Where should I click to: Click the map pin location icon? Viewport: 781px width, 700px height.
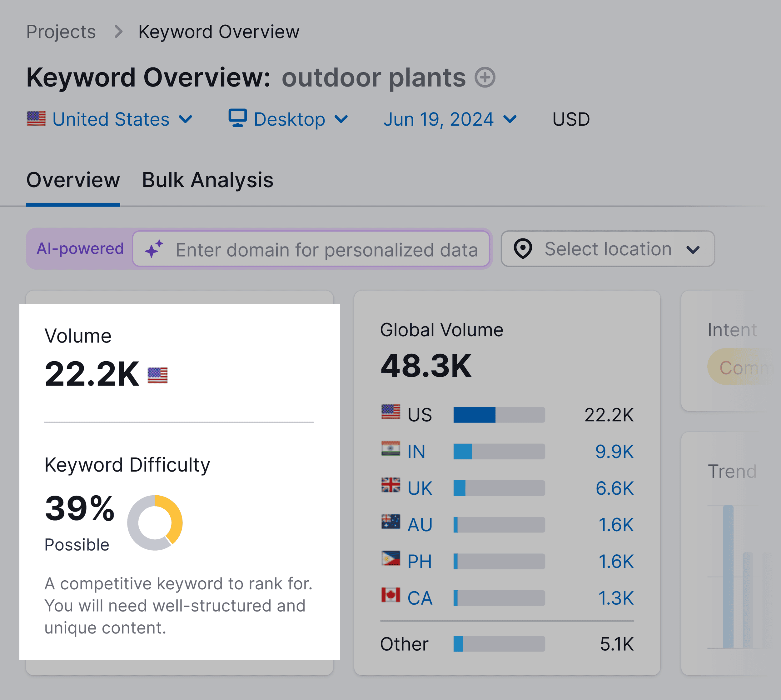[523, 249]
